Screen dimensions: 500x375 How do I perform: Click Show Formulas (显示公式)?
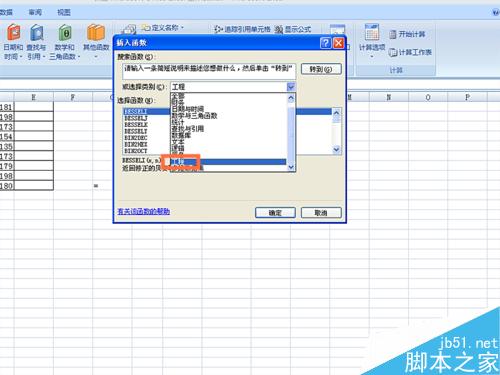(x=293, y=29)
